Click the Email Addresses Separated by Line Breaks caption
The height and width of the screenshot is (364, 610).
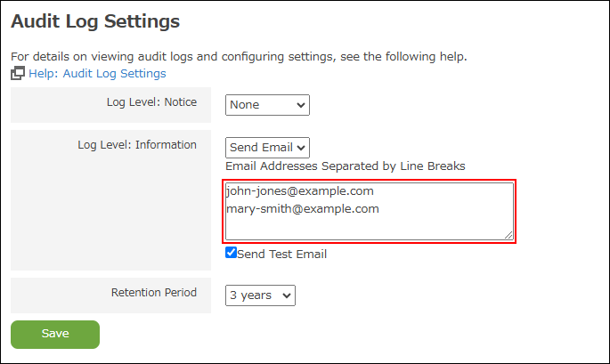pos(346,166)
